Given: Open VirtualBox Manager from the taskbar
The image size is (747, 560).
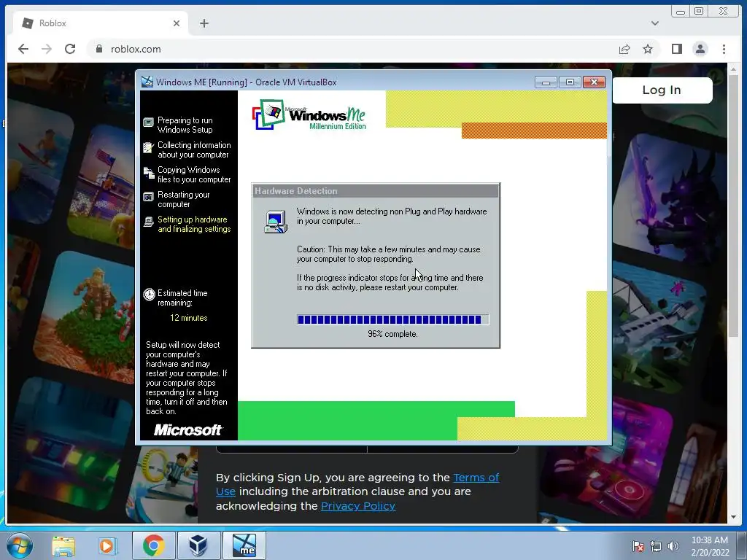Looking at the screenshot, I should point(198,545).
